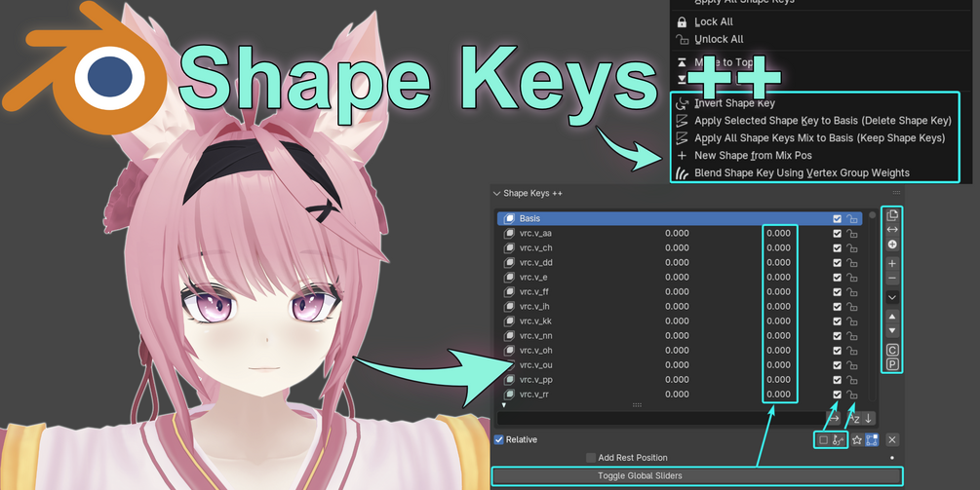Image resolution: width=980 pixels, height=490 pixels.
Task: Select the Basis shape key row
Action: [680, 218]
